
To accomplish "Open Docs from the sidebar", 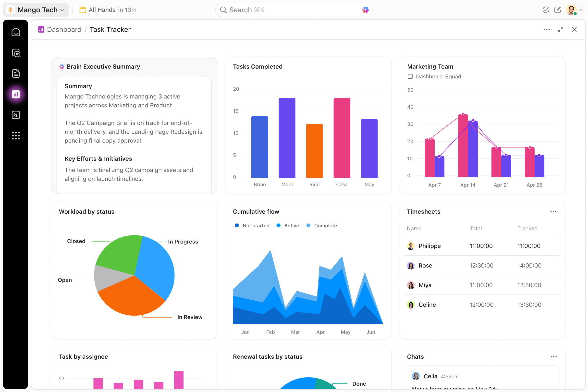I will (15, 73).
